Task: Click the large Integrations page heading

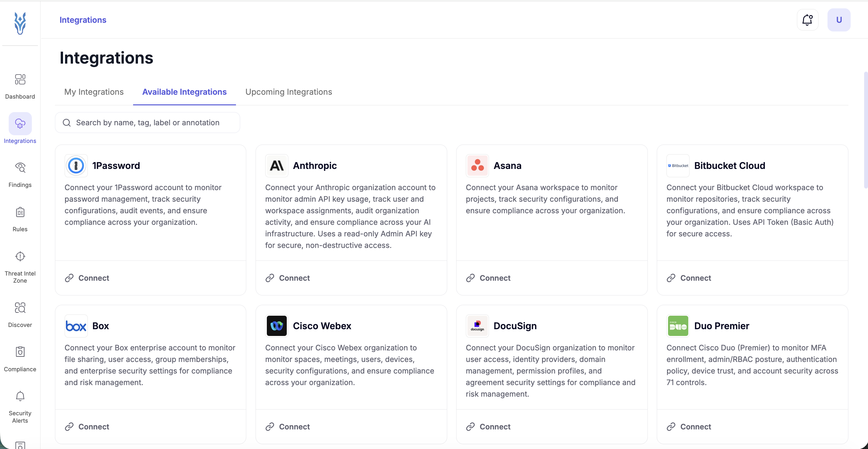Action: 106,57
